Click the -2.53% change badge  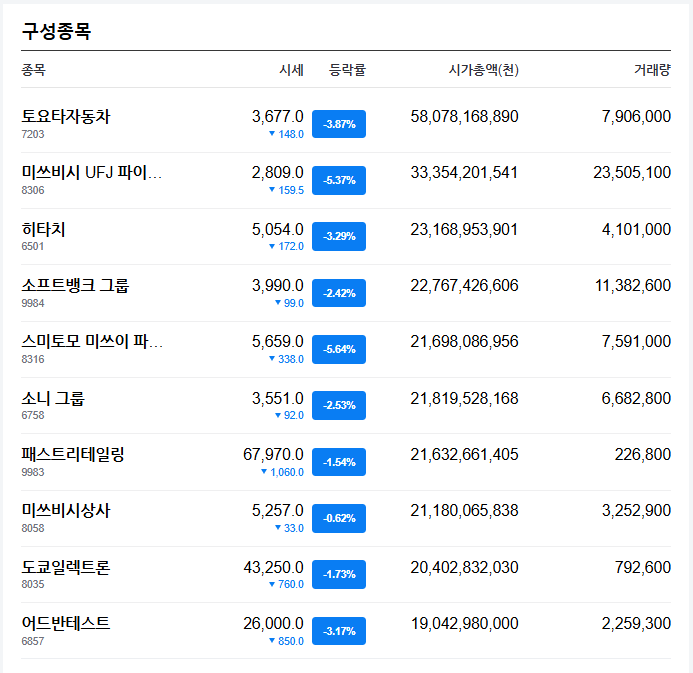[x=339, y=405]
